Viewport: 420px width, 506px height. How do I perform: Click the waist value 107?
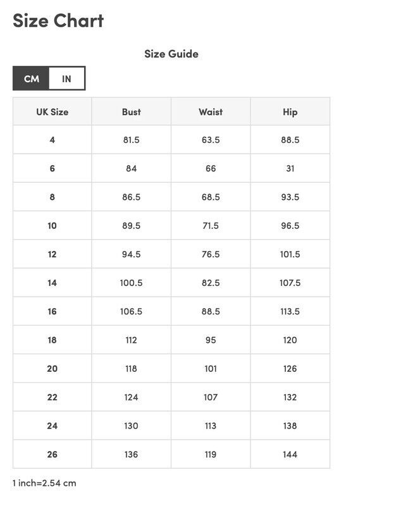click(211, 397)
